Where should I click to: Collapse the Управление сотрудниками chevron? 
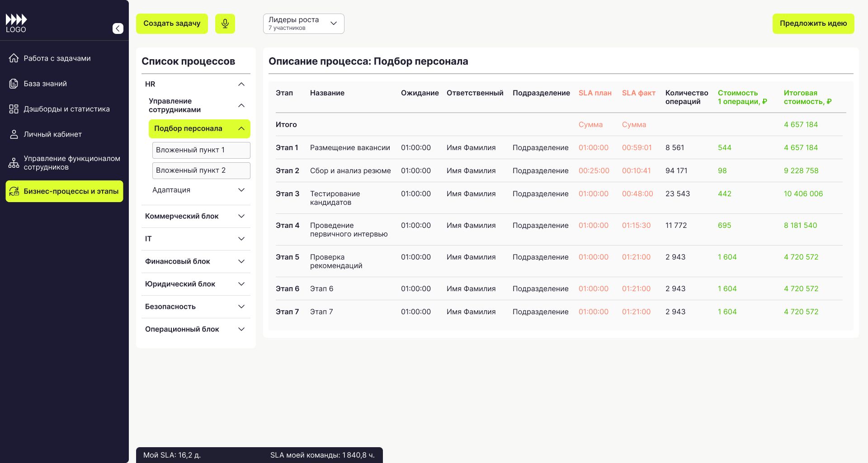point(241,105)
